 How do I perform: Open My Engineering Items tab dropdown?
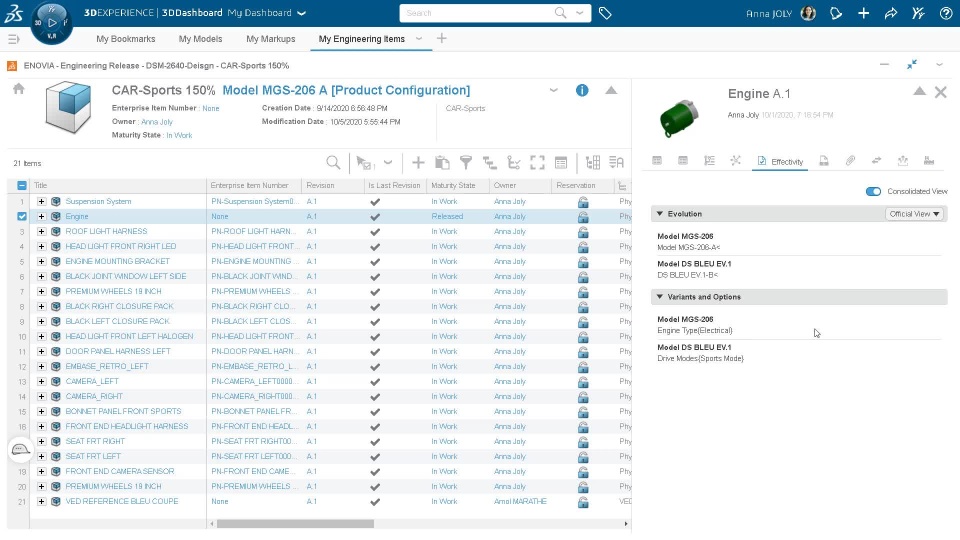(419, 39)
